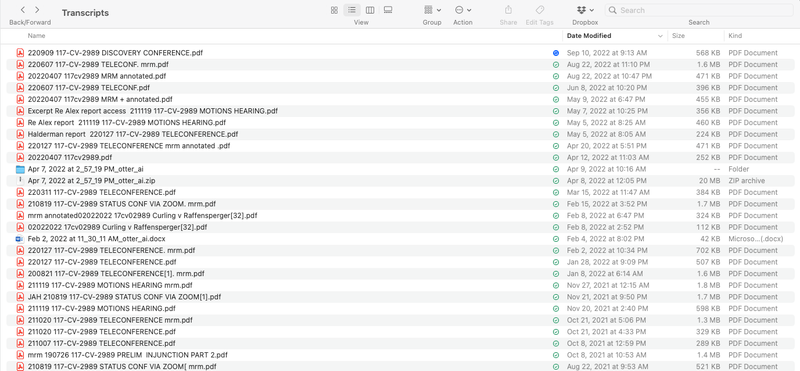This screenshot has width=800, height=371.
Task: Click the Folder kind cell
Action: coord(738,169)
